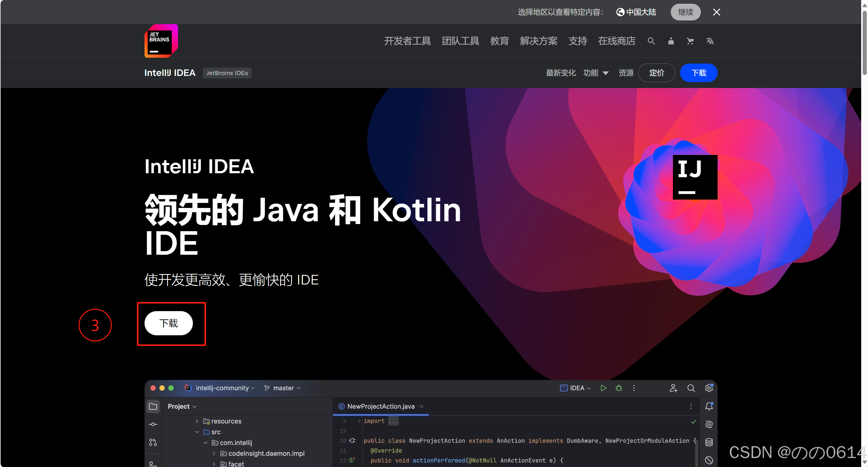
Task: Expand the resources folder
Action: pyautogui.click(x=197, y=421)
